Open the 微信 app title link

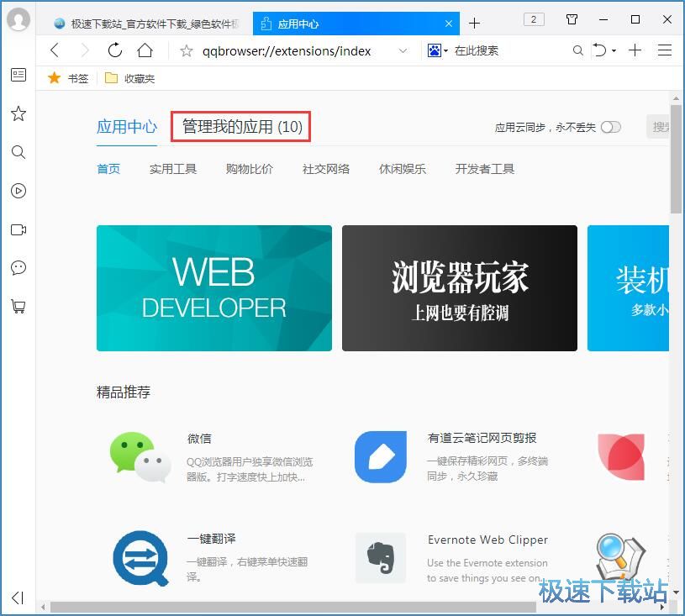click(199, 438)
